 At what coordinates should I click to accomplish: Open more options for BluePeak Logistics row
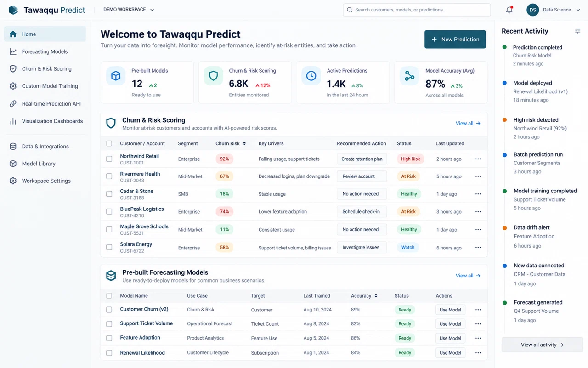pos(478,212)
